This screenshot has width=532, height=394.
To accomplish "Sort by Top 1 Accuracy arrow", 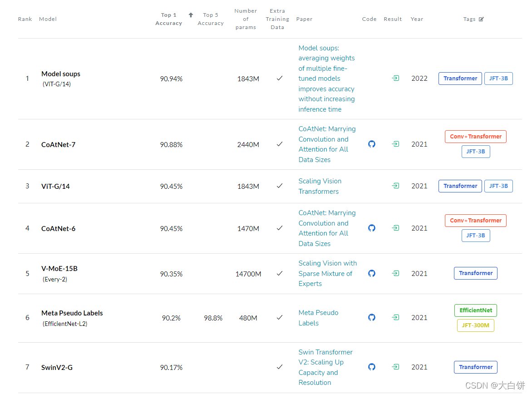I will pyautogui.click(x=191, y=15).
